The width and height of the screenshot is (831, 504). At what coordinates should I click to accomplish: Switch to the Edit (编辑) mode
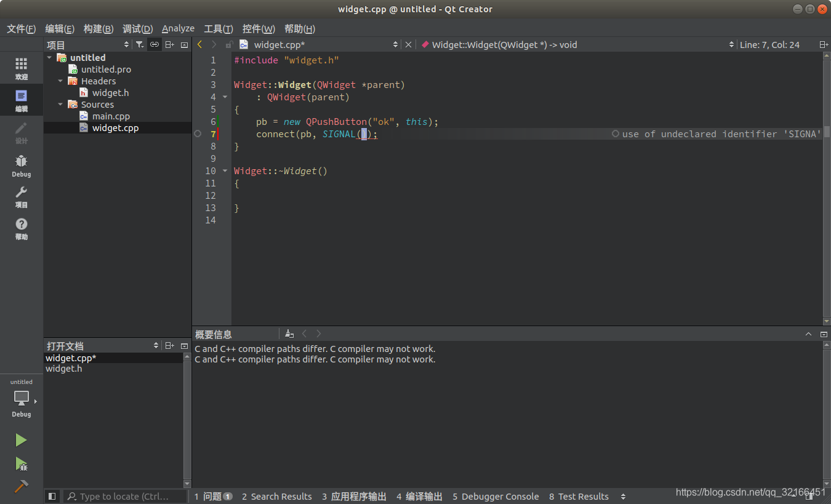(22, 100)
